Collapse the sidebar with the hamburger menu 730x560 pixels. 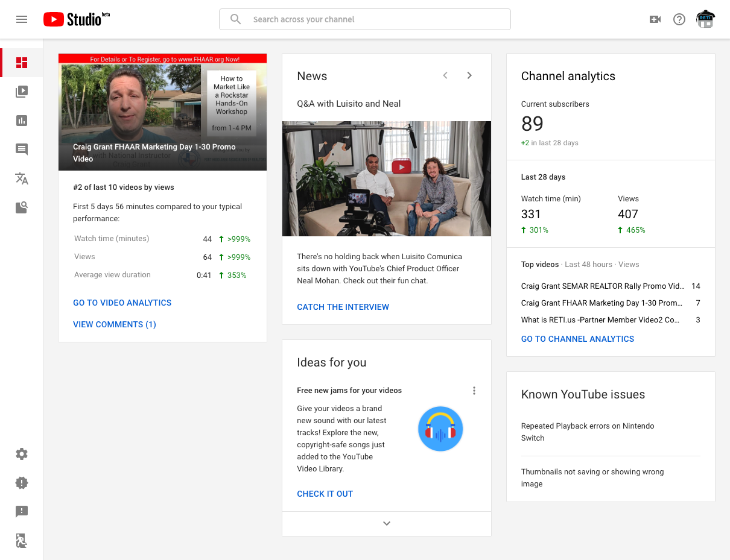tap(22, 19)
